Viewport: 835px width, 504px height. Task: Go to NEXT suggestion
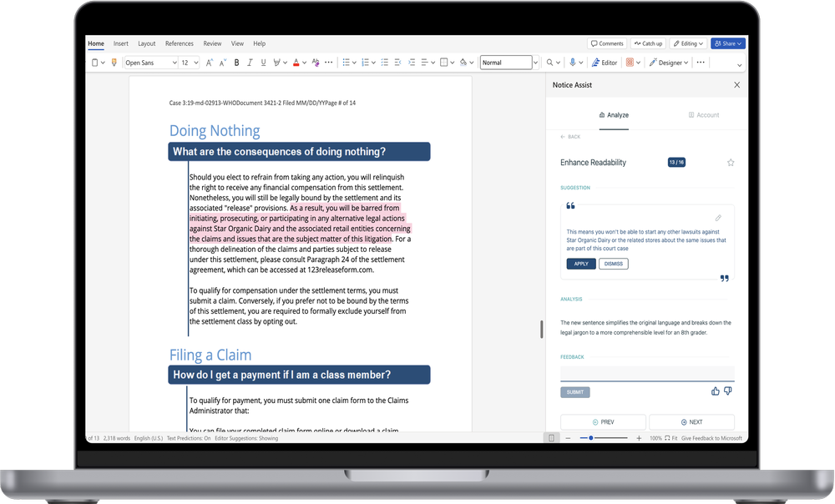tap(691, 422)
